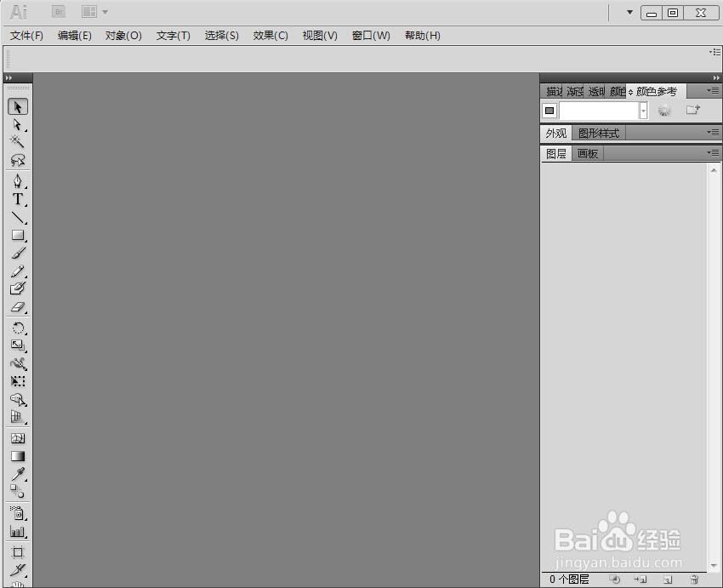Switch to the 描边 stroke tab
The height and width of the screenshot is (588, 723).
(x=554, y=92)
